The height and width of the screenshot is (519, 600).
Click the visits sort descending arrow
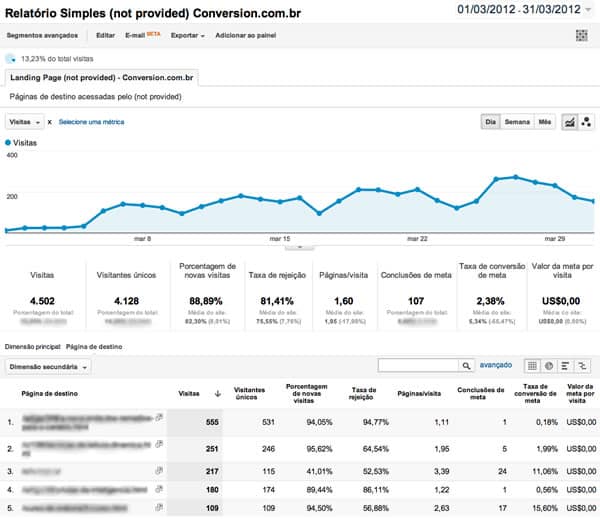click(218, 393)
